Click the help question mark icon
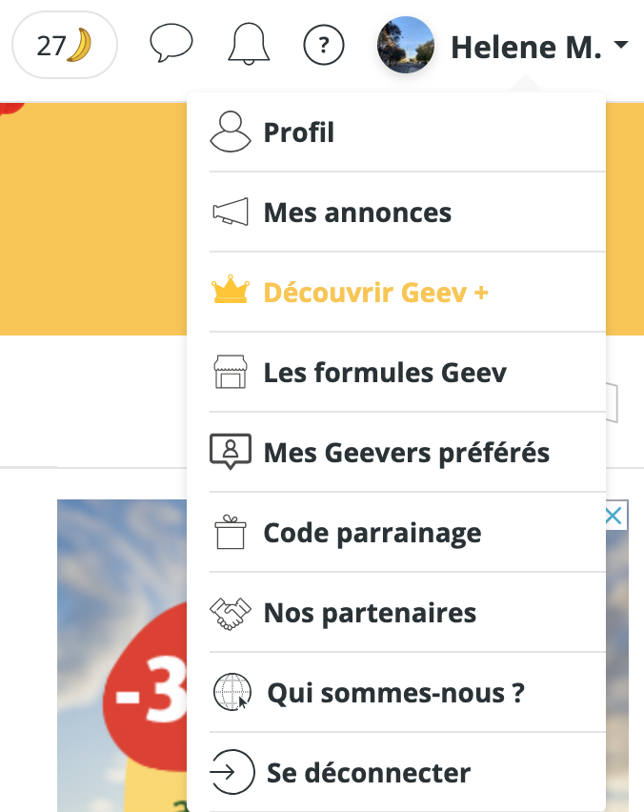This screenshot has width=644, height=812. coord(324,44)
